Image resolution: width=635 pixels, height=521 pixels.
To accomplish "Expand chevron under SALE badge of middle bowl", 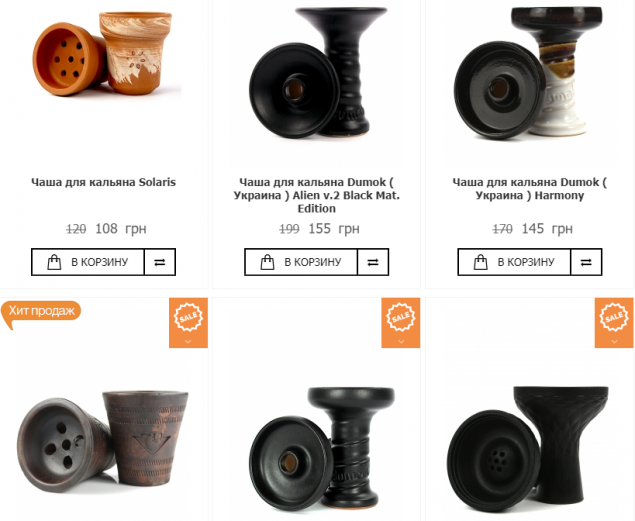I will [x=401, y=341].
